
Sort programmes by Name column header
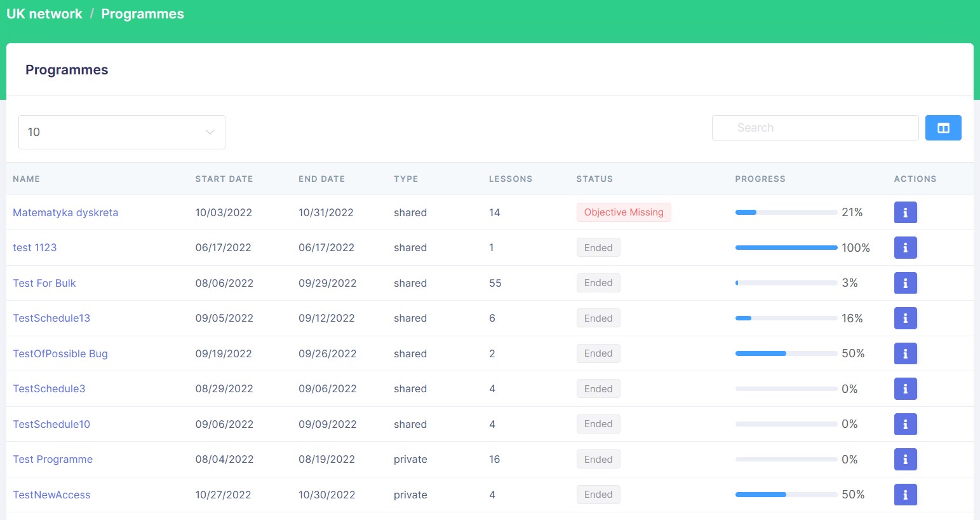coord(27,179)
